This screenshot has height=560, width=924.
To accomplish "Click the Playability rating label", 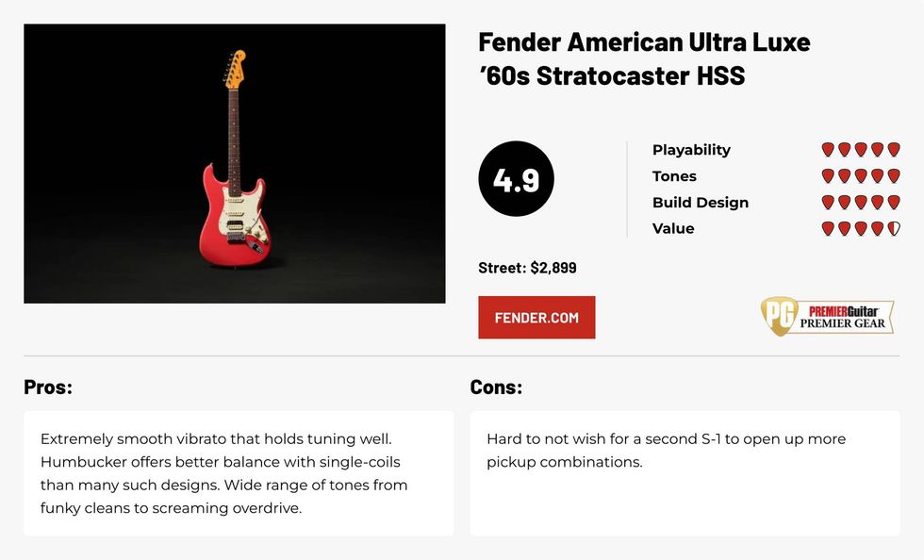I will click(691, 150).
